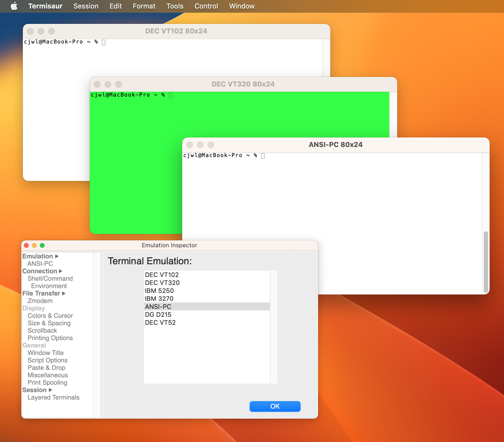
Task: Open Print Spooling settings
Action: pyautogui.click(x=47, y=383)
